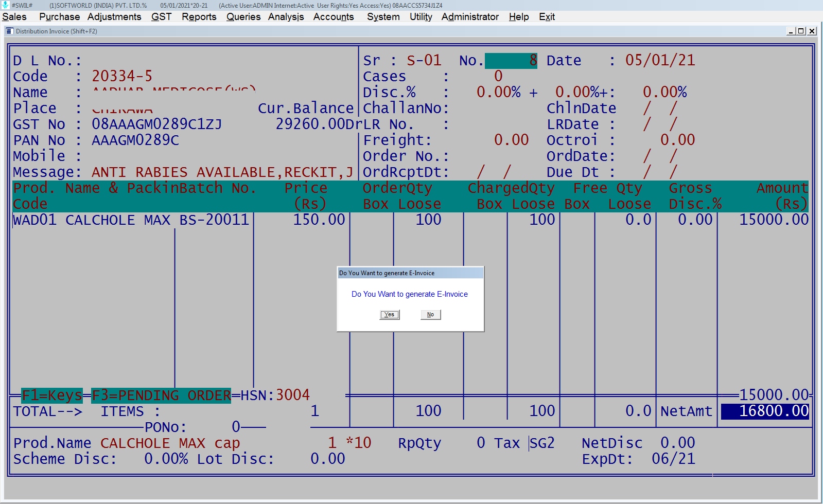This screenshot has height=504, width=823.
Task: Open the Purchase menu
Action: [59, 17]
